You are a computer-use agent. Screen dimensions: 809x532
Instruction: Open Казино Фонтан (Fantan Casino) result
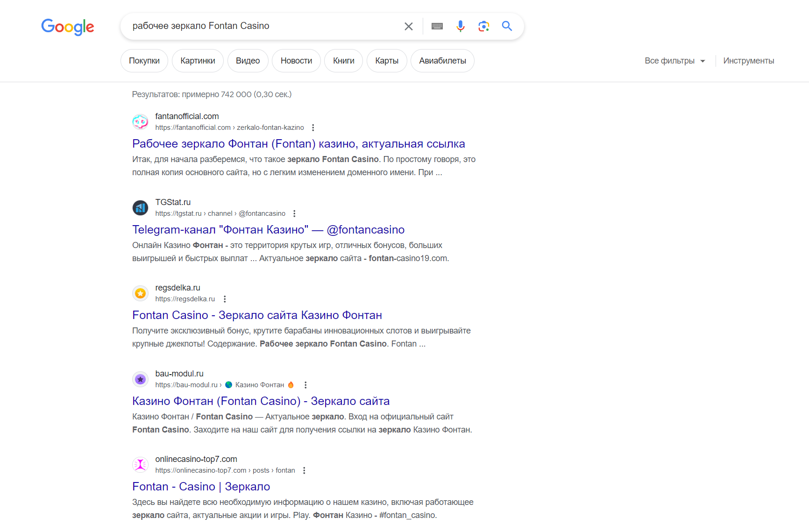point(261,401)
